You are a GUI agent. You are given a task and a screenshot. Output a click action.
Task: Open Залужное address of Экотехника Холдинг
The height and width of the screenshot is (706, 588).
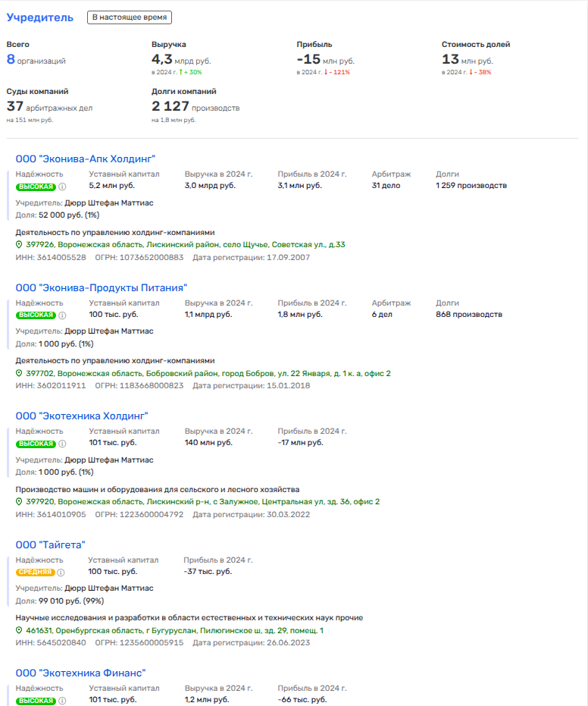(x=202, y=502)
